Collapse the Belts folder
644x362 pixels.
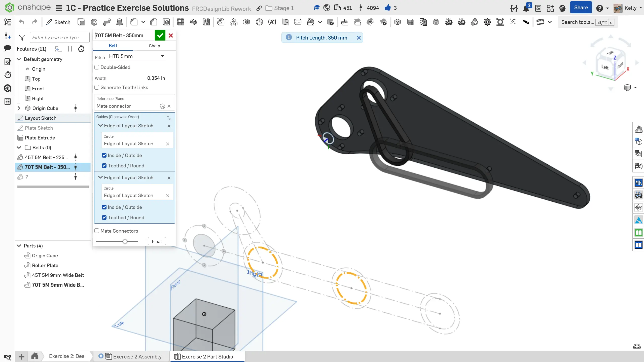coord(19,148)
